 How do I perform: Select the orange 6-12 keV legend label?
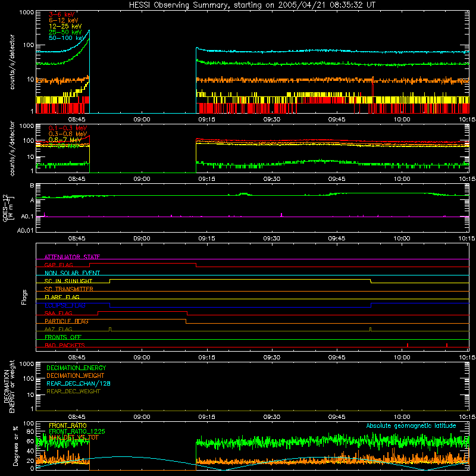click(x=64, y=20)
